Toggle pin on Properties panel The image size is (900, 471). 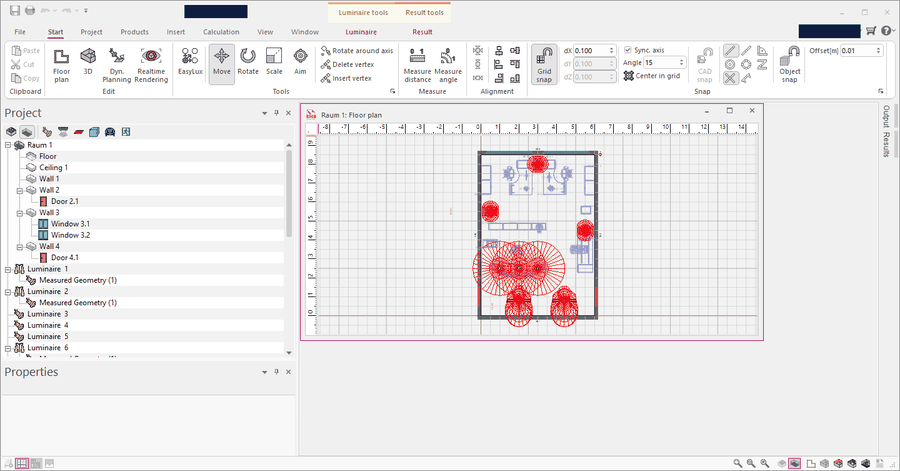click(276, 372)
